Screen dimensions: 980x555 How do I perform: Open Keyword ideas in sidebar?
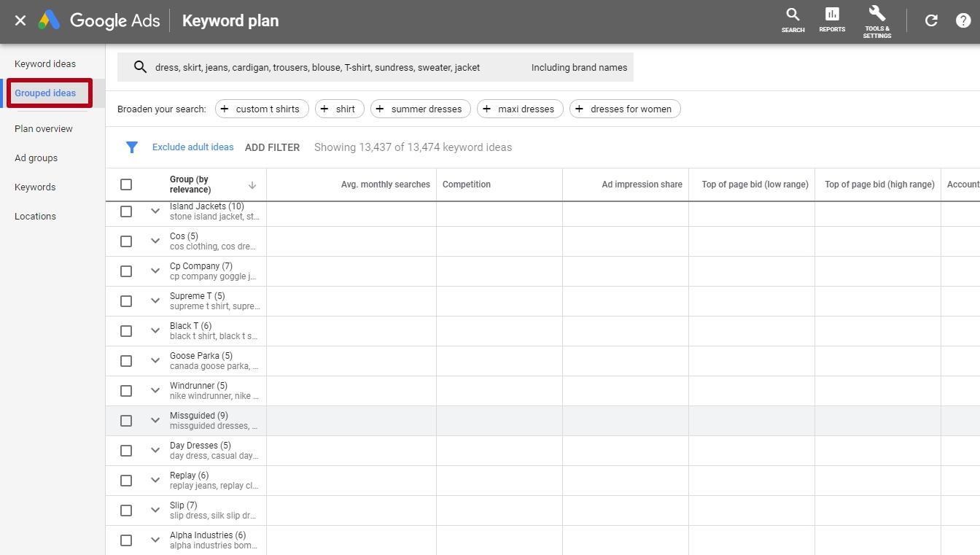pos(45,64)
